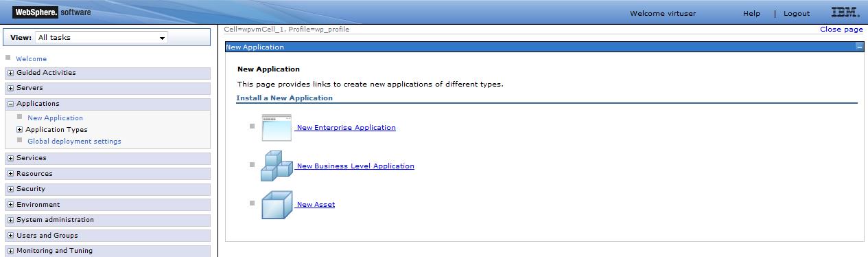Expand the Monitoring and Tuning section

pyautogui.click(x=10, y=251)
